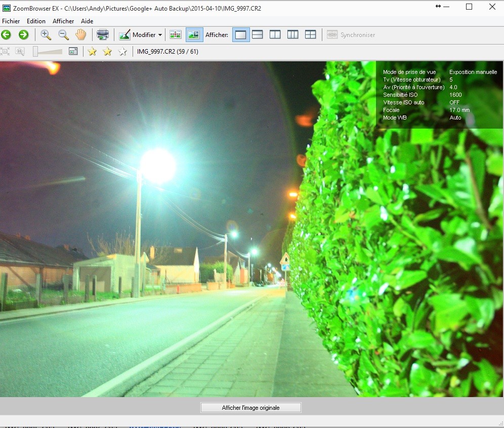This screenshot has width=504, height=428.
Task: Maximize the ZoomBrowser EX window
Action: click(x=469, y=7)
